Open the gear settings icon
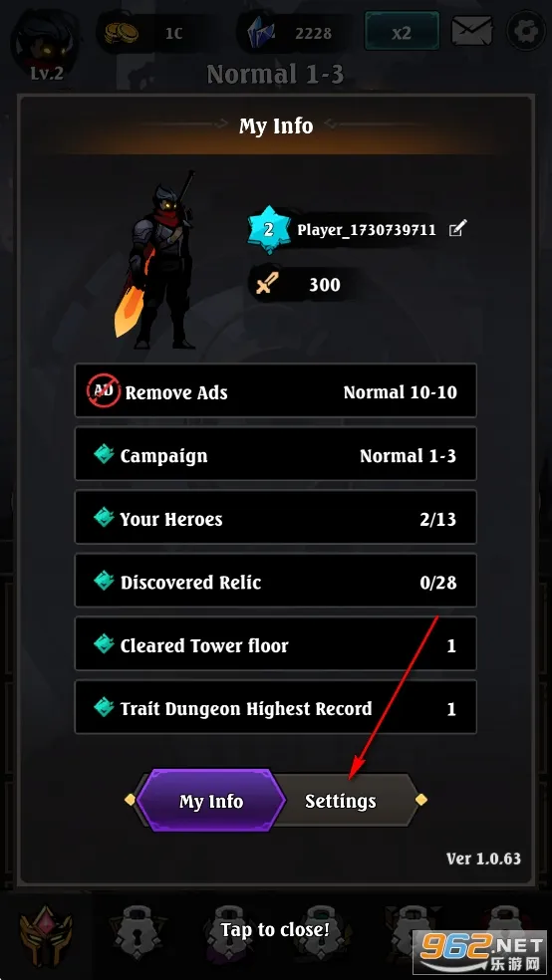The height and width of the screenshot is (980, 552). tap(525, 31)
